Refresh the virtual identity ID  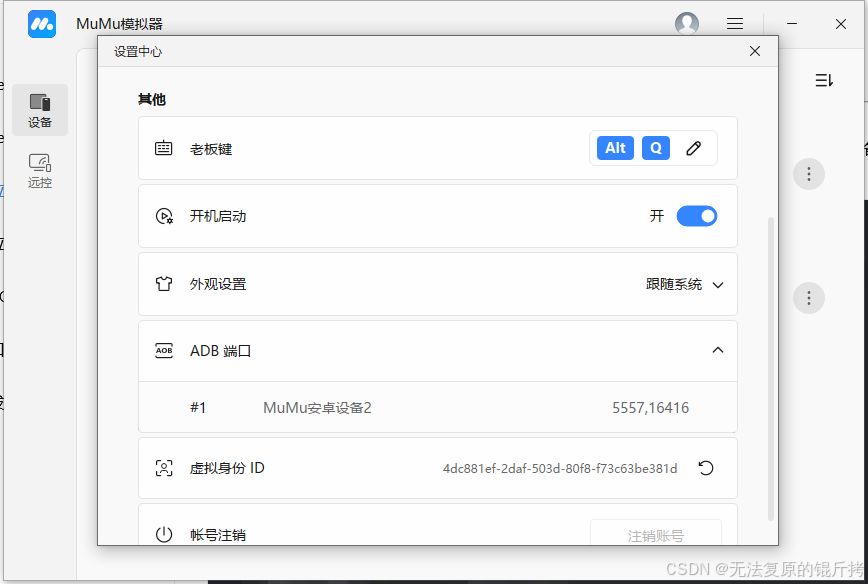pos(706,468)
